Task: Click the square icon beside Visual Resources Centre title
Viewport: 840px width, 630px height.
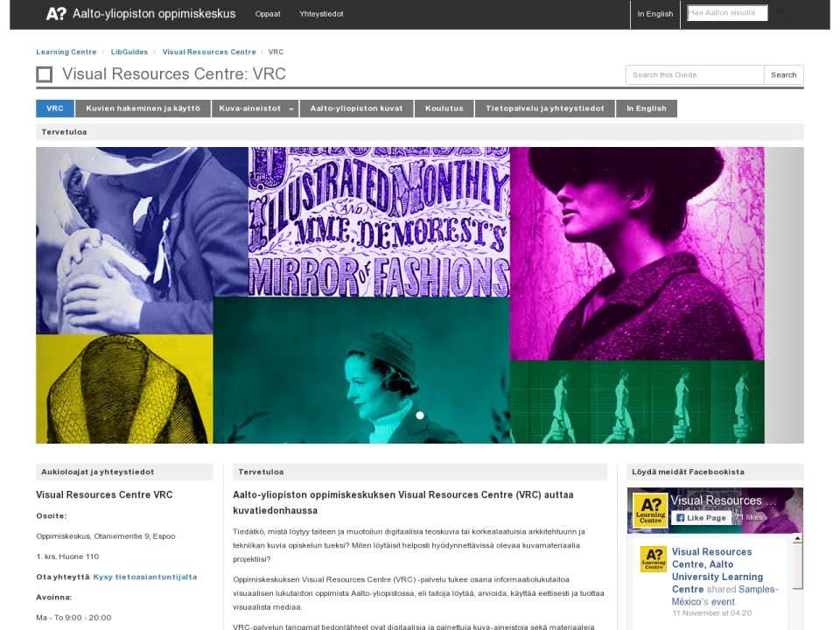Action: click(45, 74)
